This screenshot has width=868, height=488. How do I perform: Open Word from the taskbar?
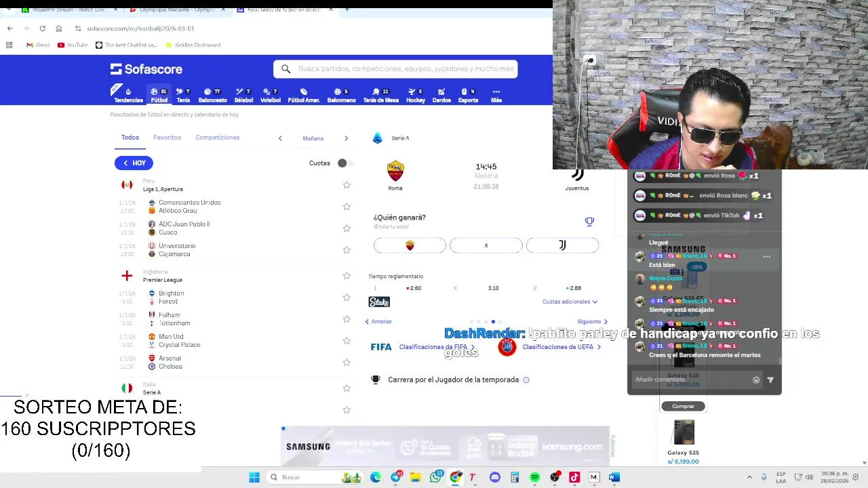pos(614,477)
